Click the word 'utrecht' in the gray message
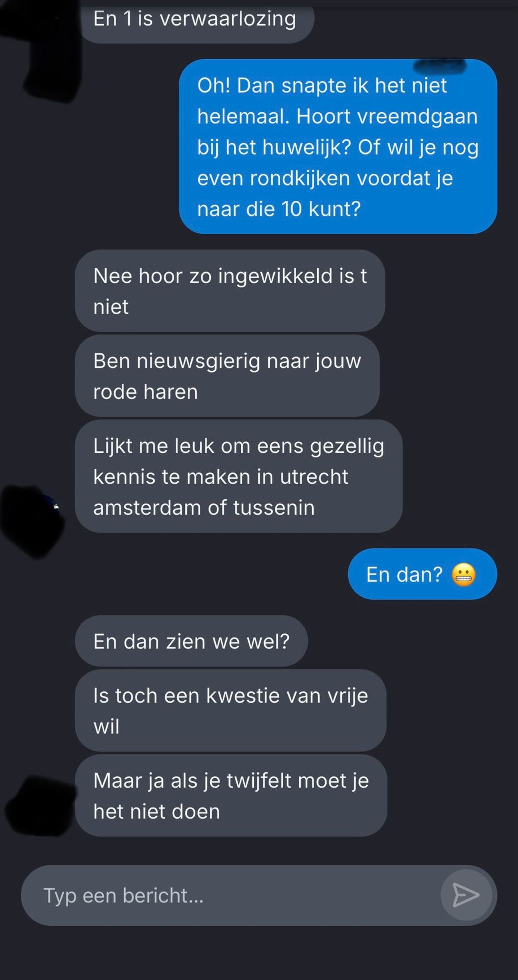This screenshot has width=518, height=980. 314,477
